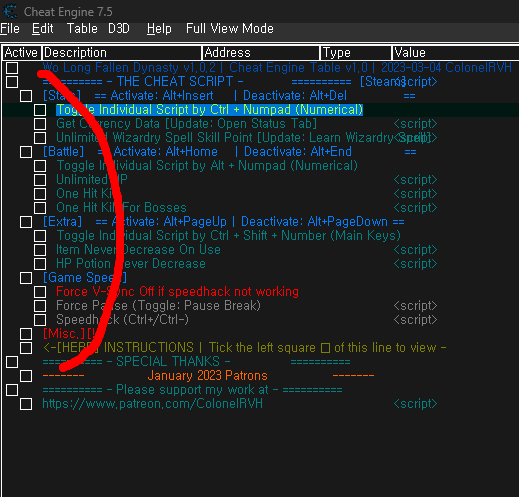The height and width of the screenshot is (497, 519).
Task: Open the File menu
Action: 10,29
